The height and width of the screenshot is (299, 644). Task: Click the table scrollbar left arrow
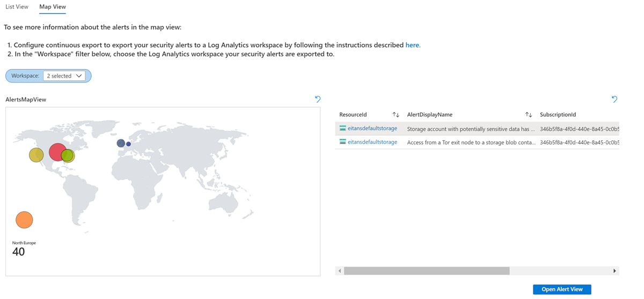pos(340,271)
